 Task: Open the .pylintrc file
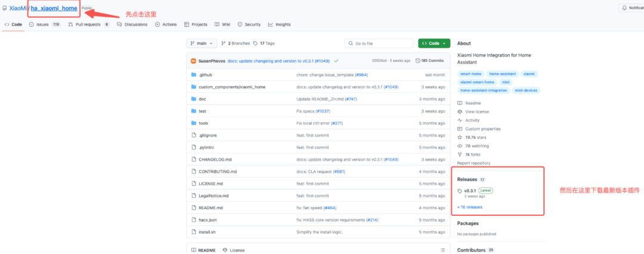pyautogui.click(x=206, y=147)
